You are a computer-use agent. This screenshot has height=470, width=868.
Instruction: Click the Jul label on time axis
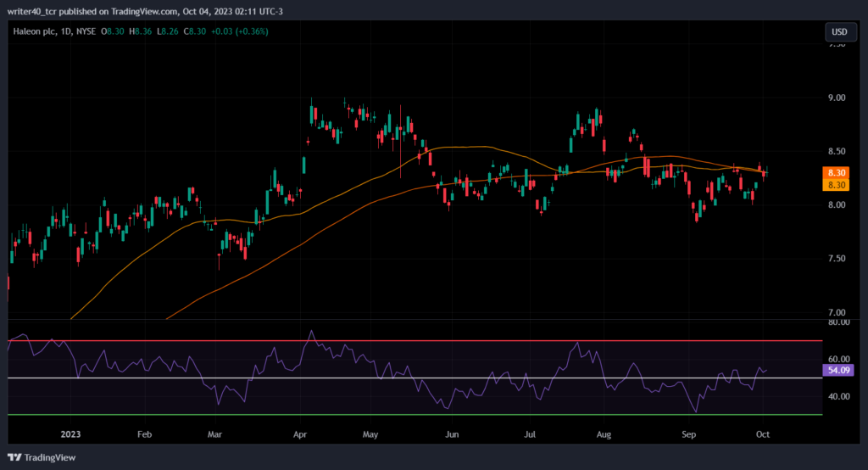(530, 434)
